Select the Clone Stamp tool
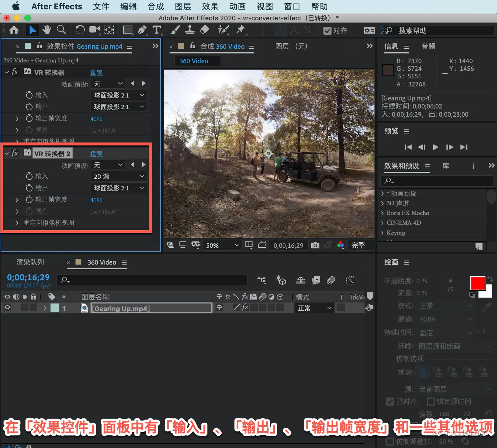Image resolution: width=497 pixels, height=448 pixels. (190, 30)
